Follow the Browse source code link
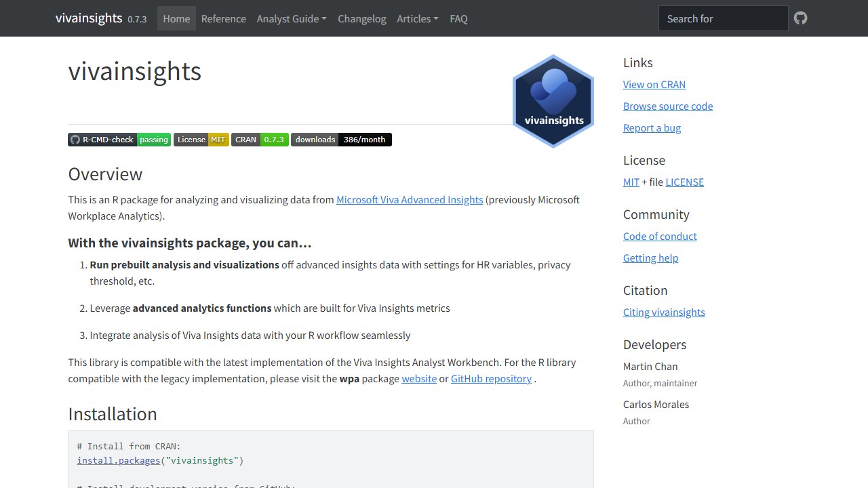The height and width of the screenshot is (488, 868). pyautogui.click(x=668, y=106)
